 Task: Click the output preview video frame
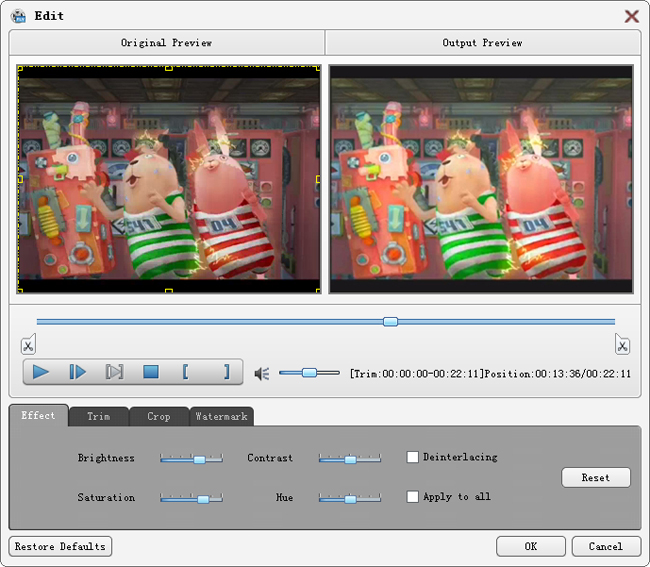click(481, 179)
